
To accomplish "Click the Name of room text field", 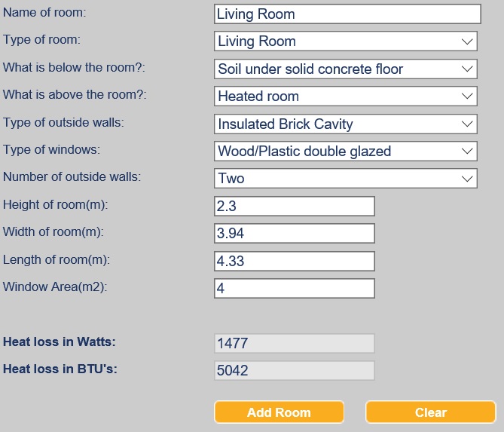I will point(347,14).
